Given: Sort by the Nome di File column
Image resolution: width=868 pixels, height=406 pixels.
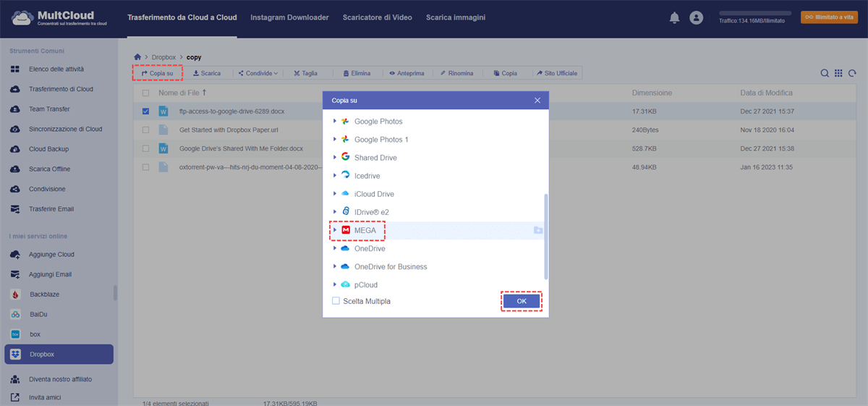Looking at the screenshot, I should pos(183,93).
